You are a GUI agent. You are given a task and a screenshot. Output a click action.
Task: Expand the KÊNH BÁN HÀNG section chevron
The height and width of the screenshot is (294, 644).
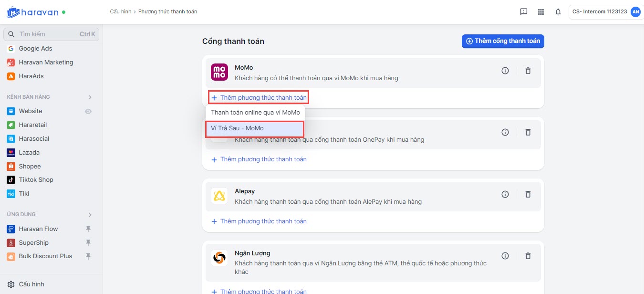90,97
